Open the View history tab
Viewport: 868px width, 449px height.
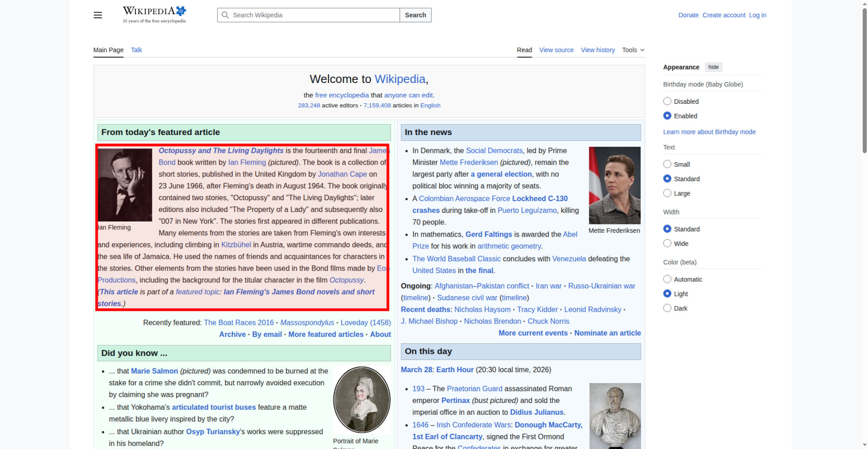click(x=598, y=50)
